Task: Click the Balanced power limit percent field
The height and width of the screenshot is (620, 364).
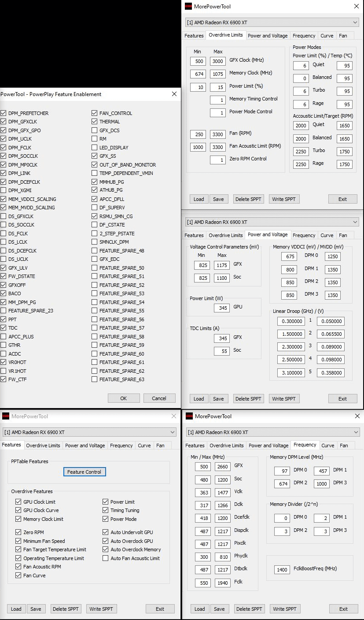Action: [x=301, y=78]
